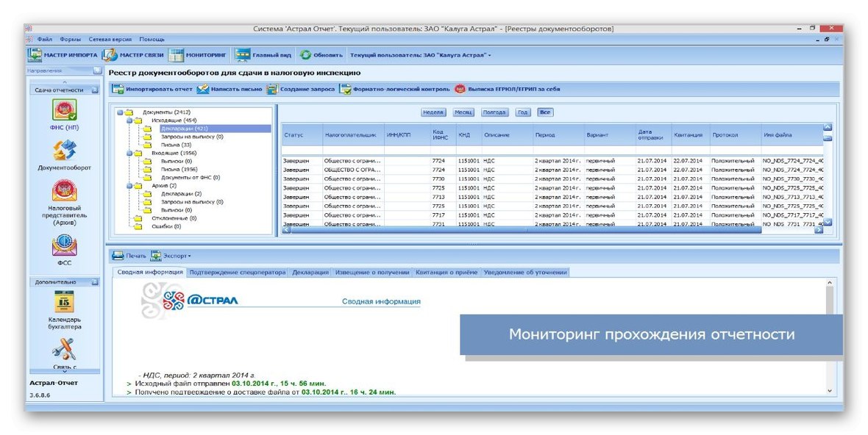Viewport: 868px width, 435px height.
Task: Sort by Налогоплательщик column header
Action: click(x=352, y=135)
